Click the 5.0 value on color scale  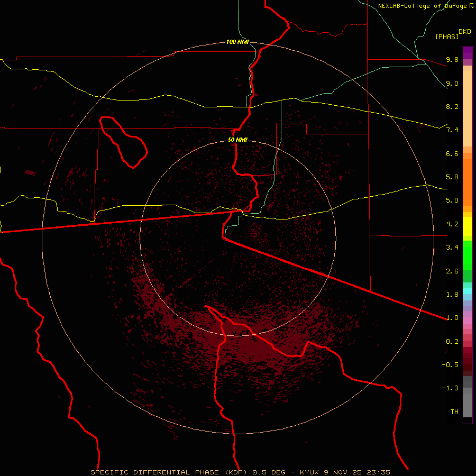point(452,200)
